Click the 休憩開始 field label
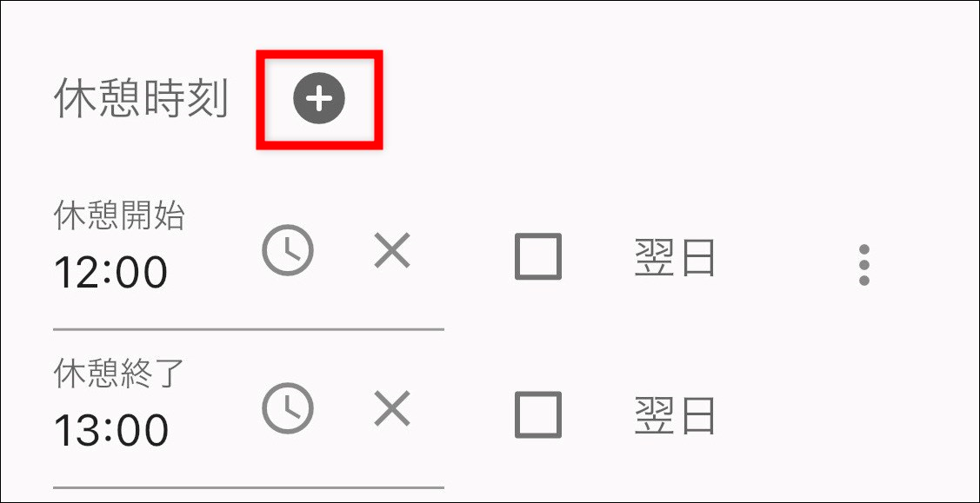Image resolution: width=980 pixels, height=503 pixels. tap(119, 216)
